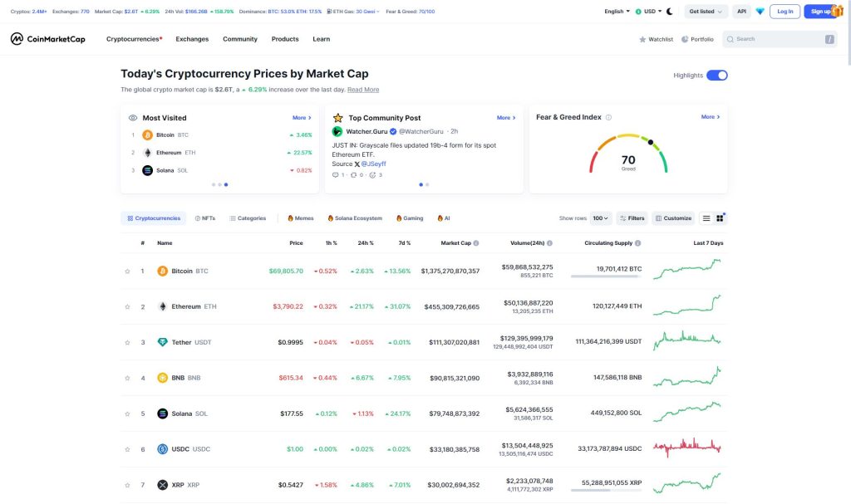Open the CoinMarketCap home logo
This screenshot has width=851, height=504.
coord(47,39)
